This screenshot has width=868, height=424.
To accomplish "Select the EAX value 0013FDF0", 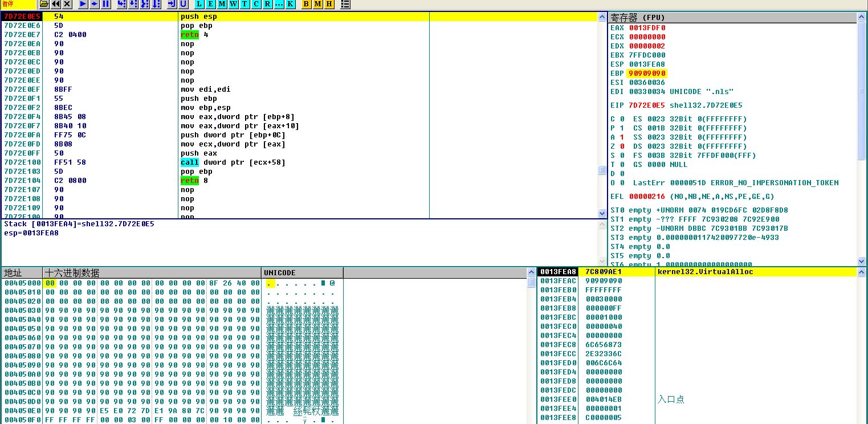I will tap(647, 28).
